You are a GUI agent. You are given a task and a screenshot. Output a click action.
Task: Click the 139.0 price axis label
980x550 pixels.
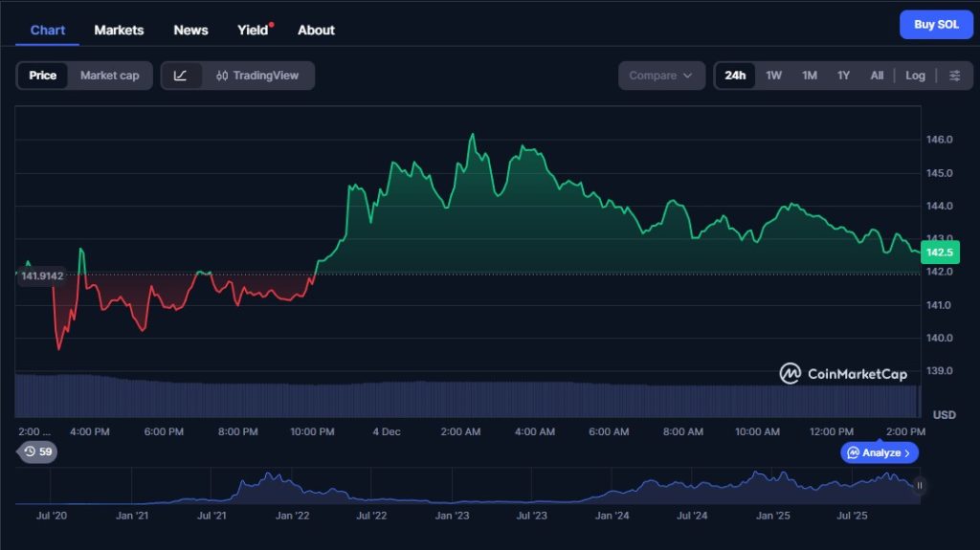(940, 370)
